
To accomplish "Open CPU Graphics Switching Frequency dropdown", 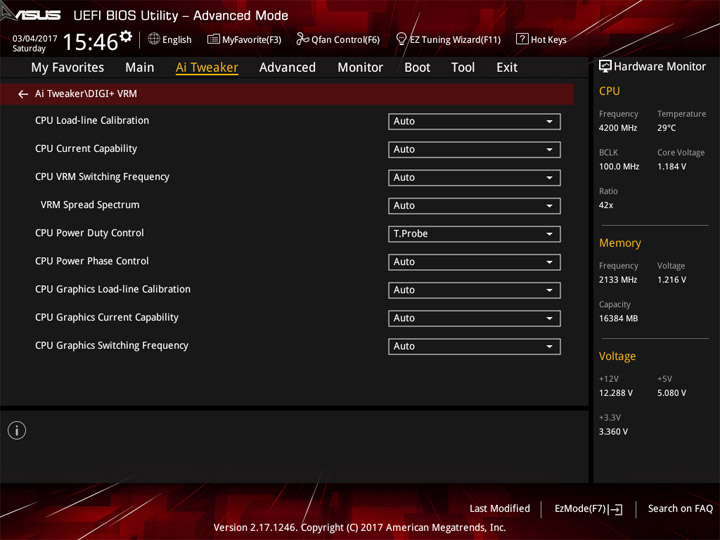I will (x=474, y=347).
